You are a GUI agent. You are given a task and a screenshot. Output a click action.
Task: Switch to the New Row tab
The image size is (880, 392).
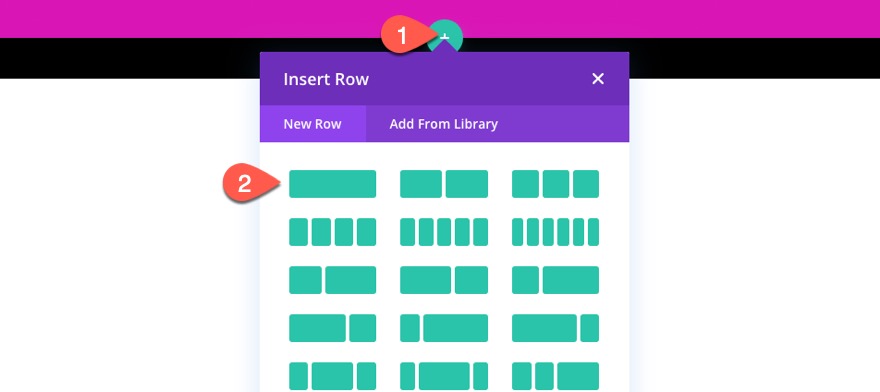[x=313, y=124]
